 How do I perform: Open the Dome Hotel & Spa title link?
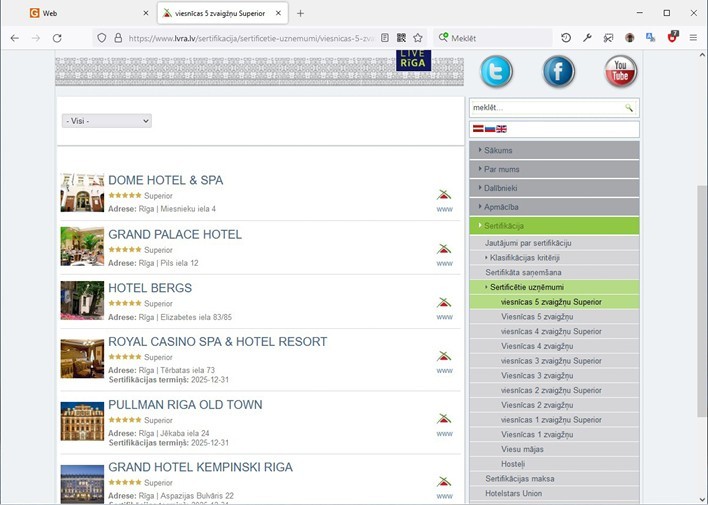165,180
